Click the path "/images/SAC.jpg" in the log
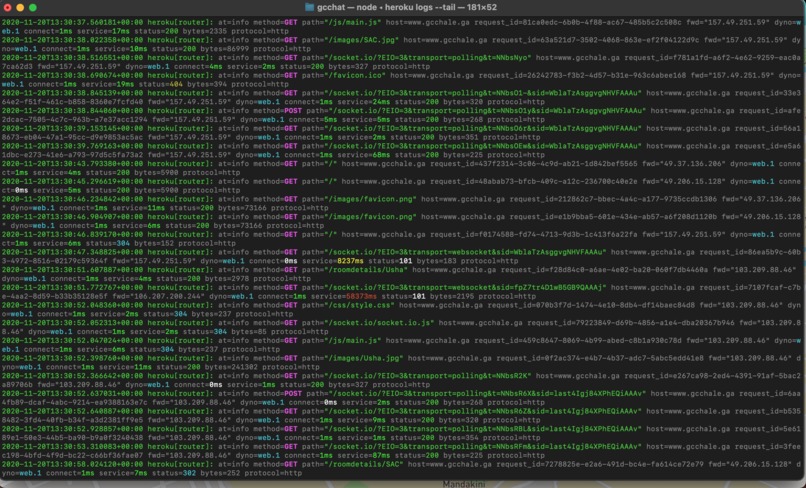This screenshot has width=806, height=488. tap(361, 40)
